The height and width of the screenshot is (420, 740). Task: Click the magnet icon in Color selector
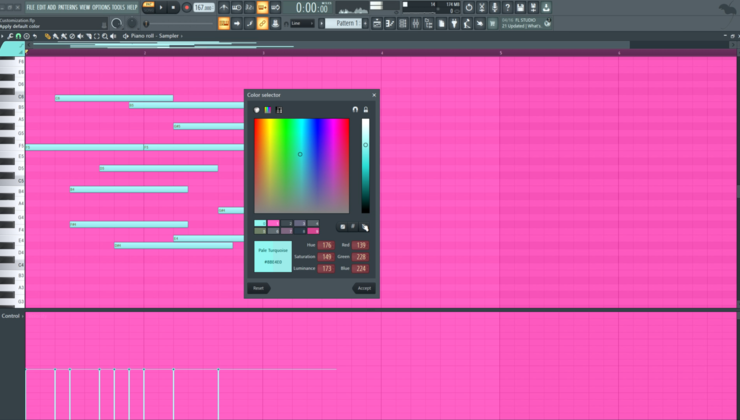355,110
